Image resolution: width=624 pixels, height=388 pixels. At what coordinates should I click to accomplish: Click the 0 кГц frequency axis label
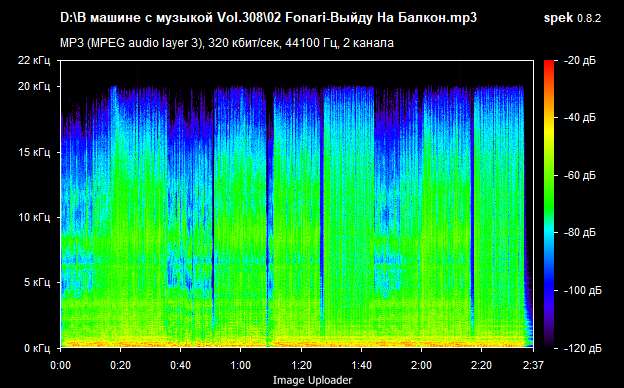37,348
